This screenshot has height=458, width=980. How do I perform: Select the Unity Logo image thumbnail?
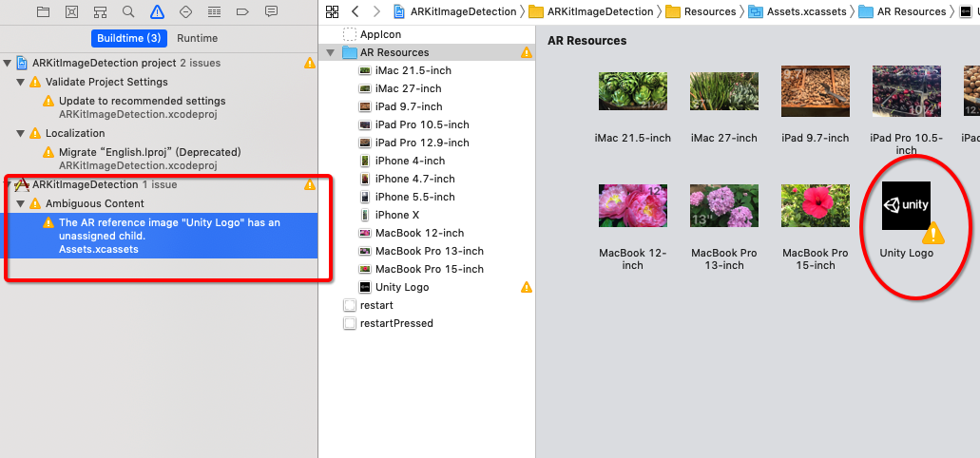pyautogui.click(x=905, y=207)
